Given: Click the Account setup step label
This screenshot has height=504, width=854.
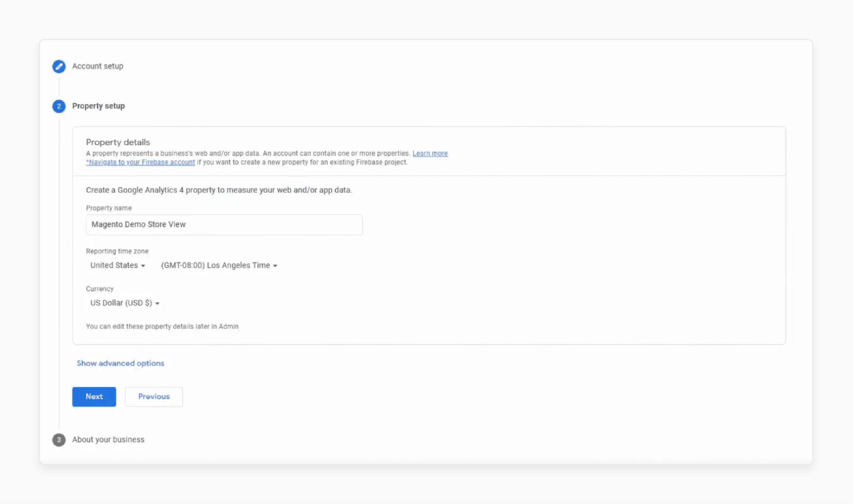Looking at the screenshot, I should point(97,66).
